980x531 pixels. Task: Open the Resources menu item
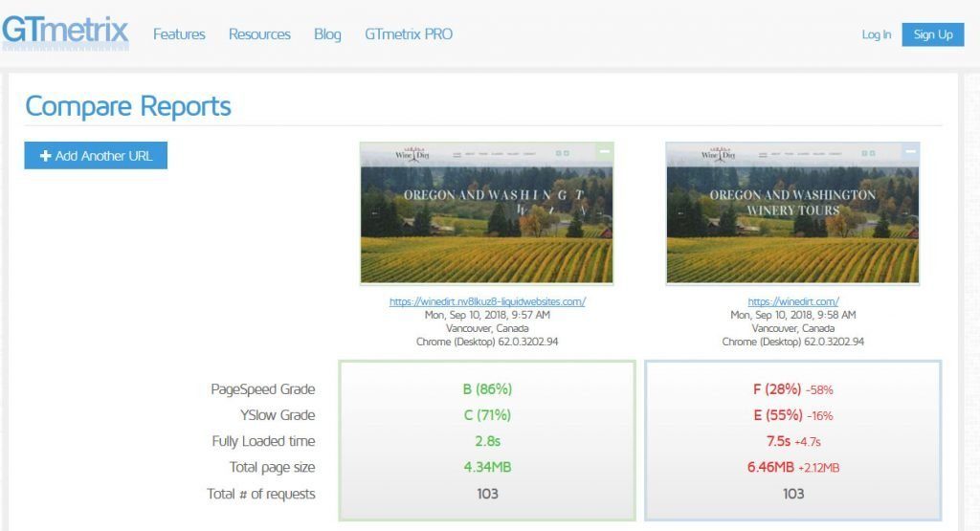[259, 34]
